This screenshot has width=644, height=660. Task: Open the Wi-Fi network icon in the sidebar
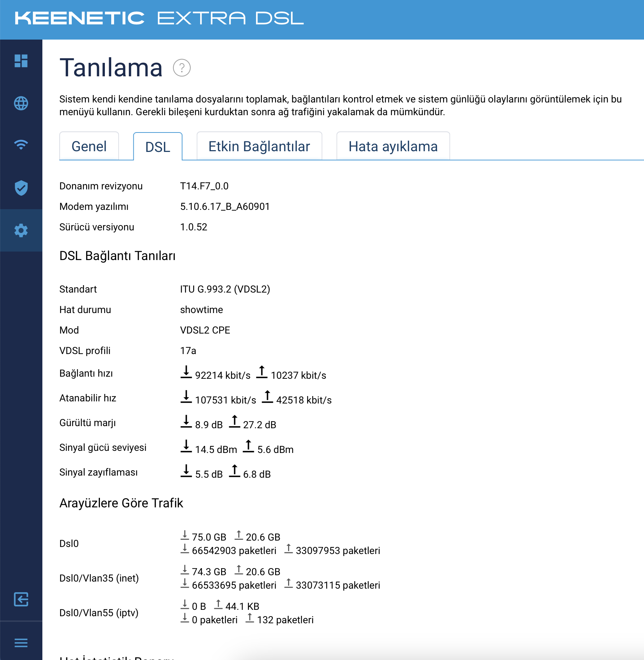(x=21, y=145)
